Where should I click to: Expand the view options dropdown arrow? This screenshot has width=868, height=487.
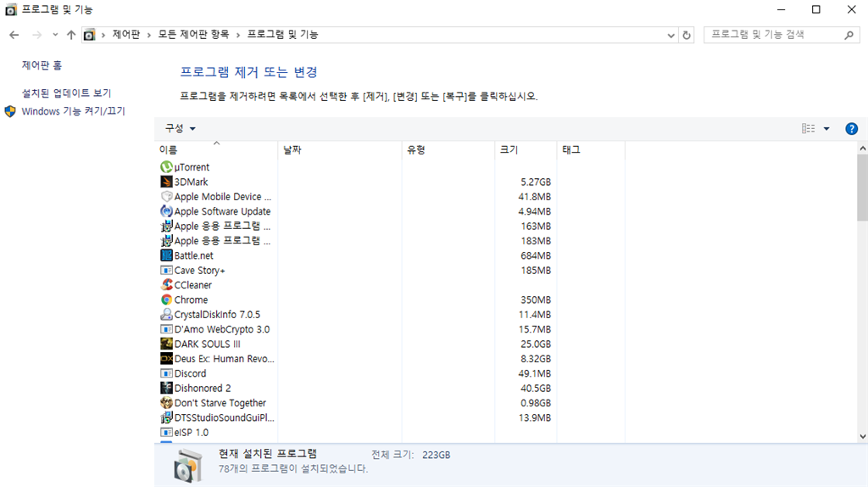pos(826,128)
